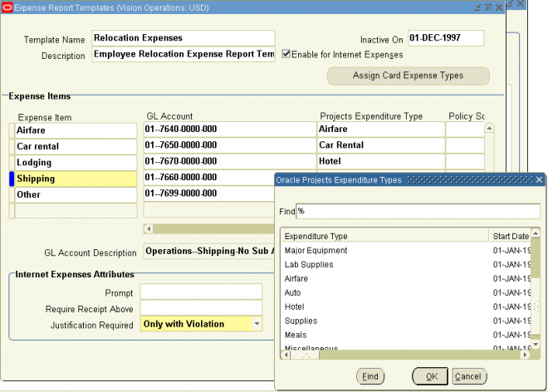The image size is (548, 392).
Task: Choose Major Equipment in the list
Action: [407, 250]
